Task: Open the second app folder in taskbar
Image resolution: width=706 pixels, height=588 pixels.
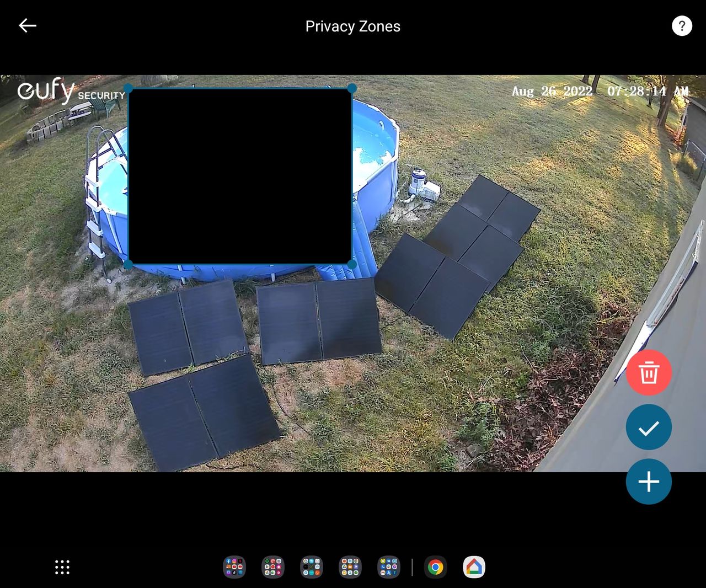Action: (x=273, y=567)
